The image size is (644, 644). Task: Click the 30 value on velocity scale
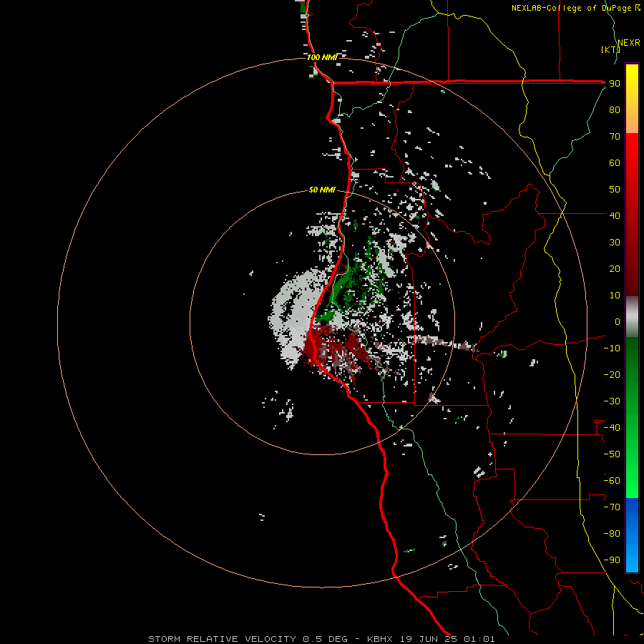[615, 243]
